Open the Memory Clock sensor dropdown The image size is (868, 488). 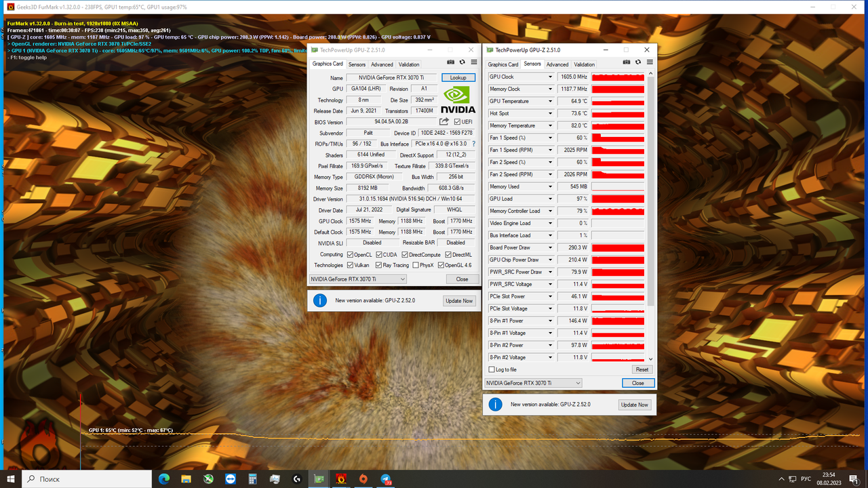[x=550, y=89]
